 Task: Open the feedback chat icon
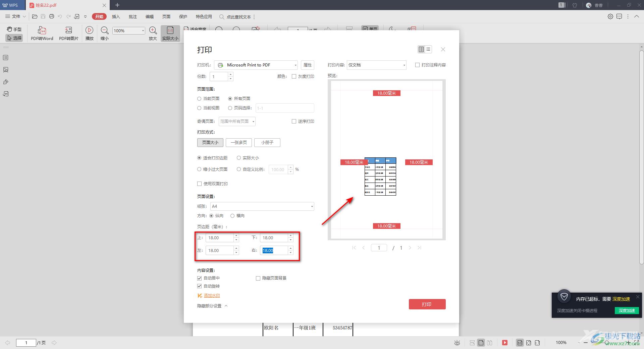(619, 16)
